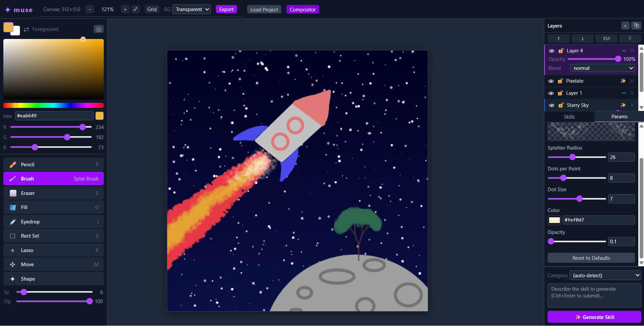Add a new layer

(625, 26)
